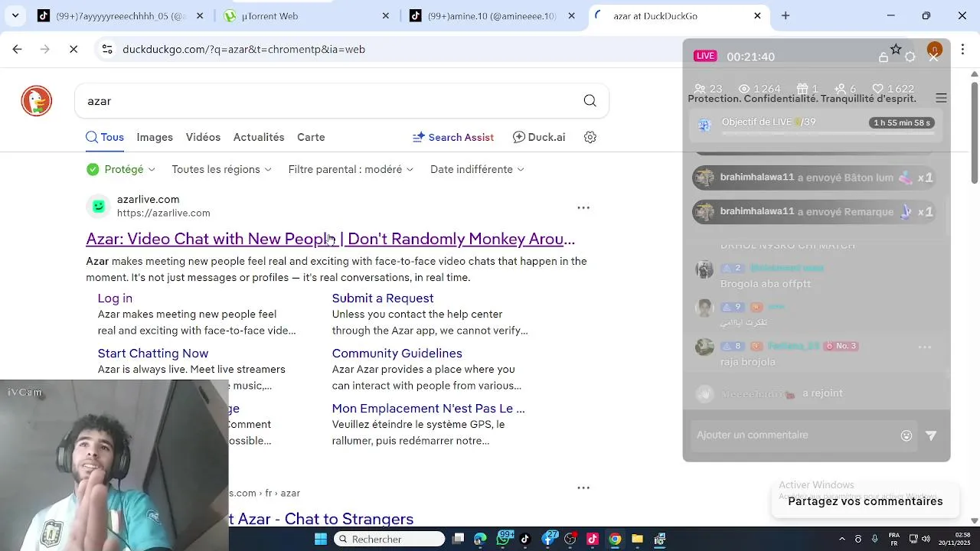
Task: Open the Log in sitelink
Action: coord(115,298)
